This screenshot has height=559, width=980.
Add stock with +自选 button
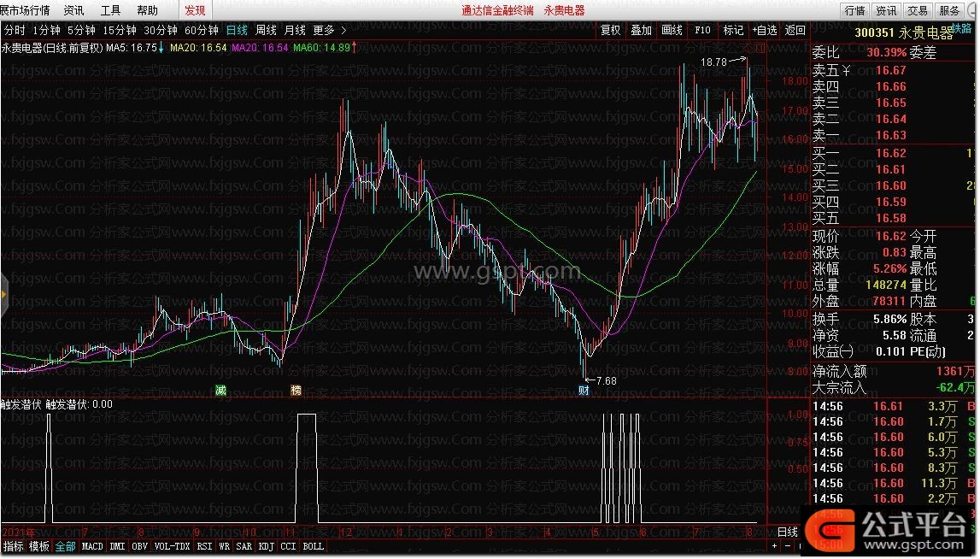[765, 30]
